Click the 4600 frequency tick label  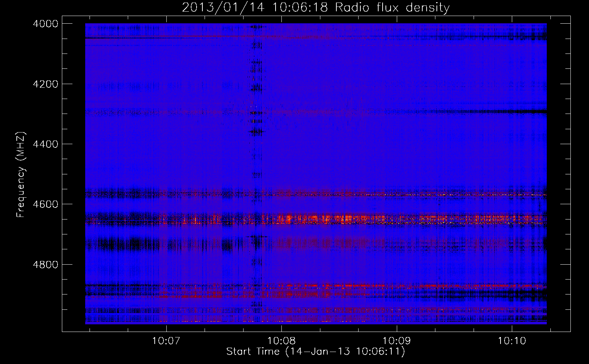point(46,204)
